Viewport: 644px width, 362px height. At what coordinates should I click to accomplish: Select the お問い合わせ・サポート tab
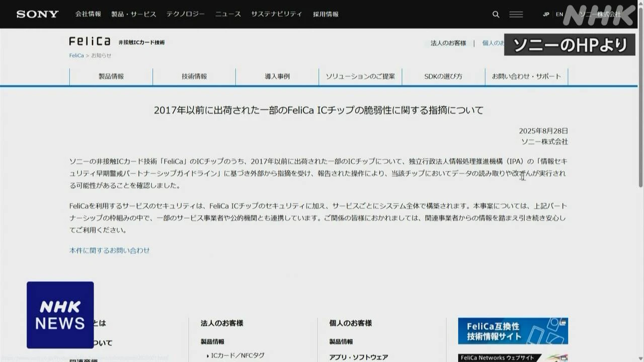pyautogui.click(x=526, y=76)
